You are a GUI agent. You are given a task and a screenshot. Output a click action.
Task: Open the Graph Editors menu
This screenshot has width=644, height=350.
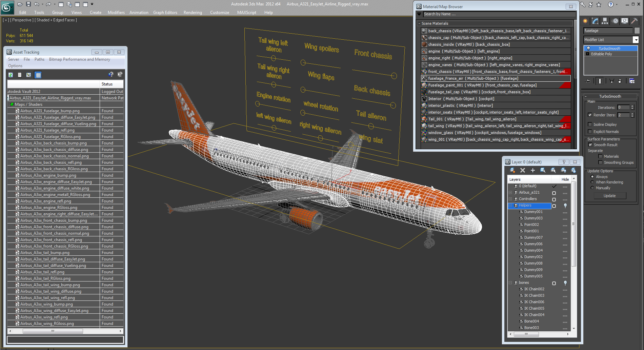click(165, 13)
